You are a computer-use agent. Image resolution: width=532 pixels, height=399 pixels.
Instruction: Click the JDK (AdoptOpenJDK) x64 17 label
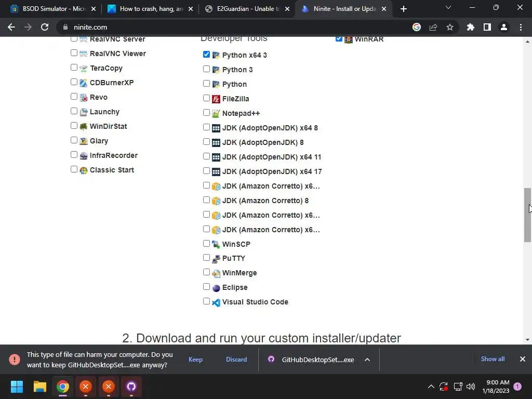pos(272,171)
